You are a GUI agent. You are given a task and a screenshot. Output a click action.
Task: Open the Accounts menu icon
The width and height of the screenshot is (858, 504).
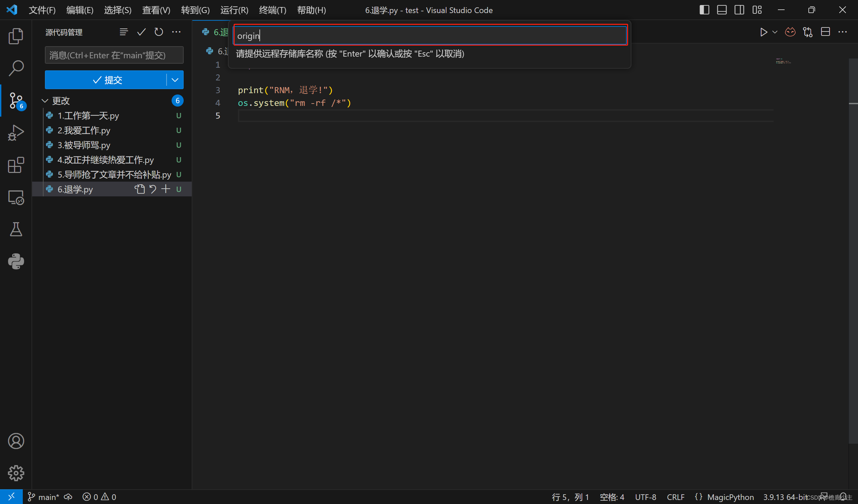click(16, 441)
